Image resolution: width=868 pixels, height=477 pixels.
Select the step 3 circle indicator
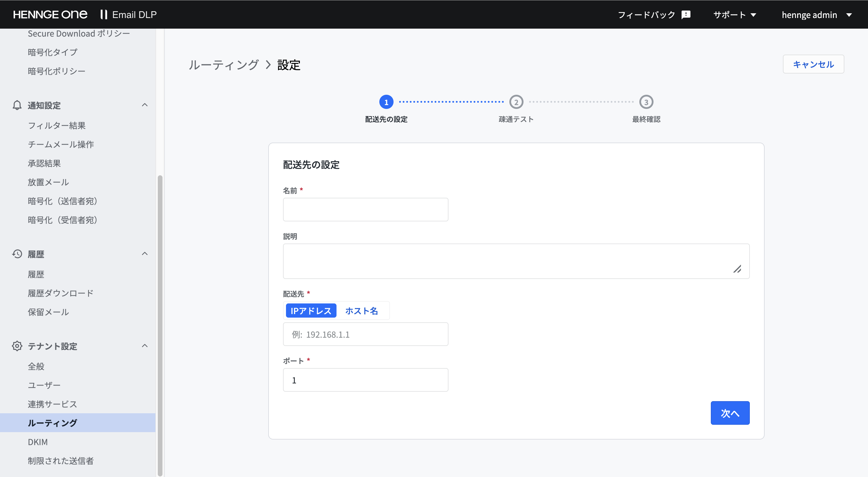point(646,102)
